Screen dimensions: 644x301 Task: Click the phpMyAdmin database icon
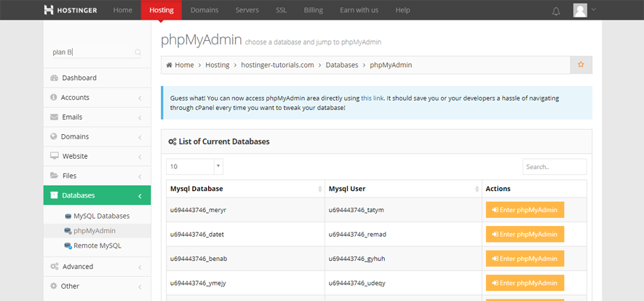point(68,231)
